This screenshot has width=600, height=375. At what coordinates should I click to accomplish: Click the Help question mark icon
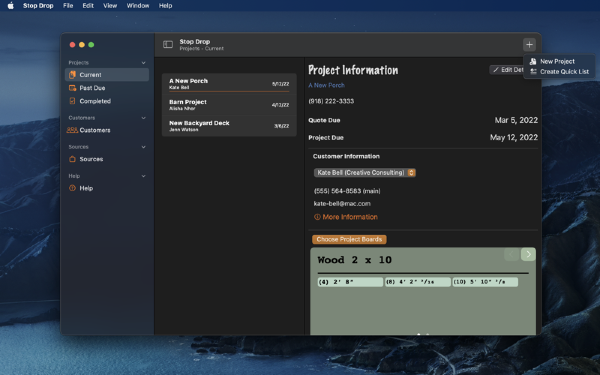point(72,188)
